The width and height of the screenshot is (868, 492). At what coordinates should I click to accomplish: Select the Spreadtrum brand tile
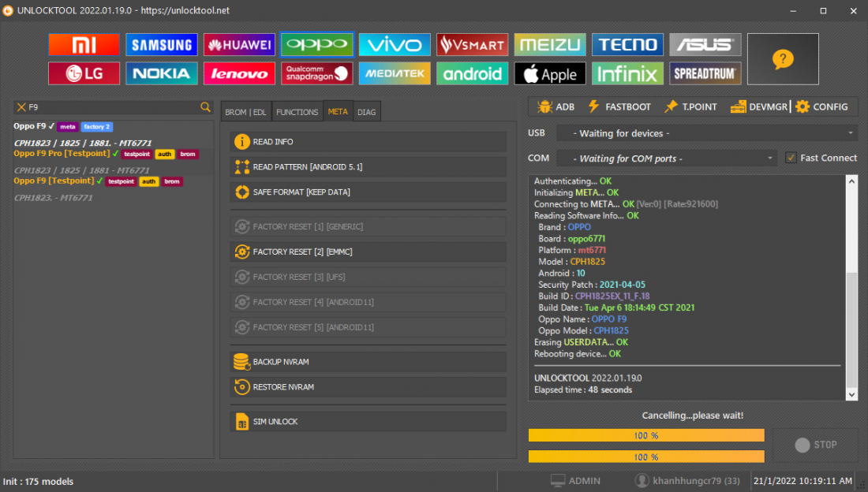(x=705, y=73)
